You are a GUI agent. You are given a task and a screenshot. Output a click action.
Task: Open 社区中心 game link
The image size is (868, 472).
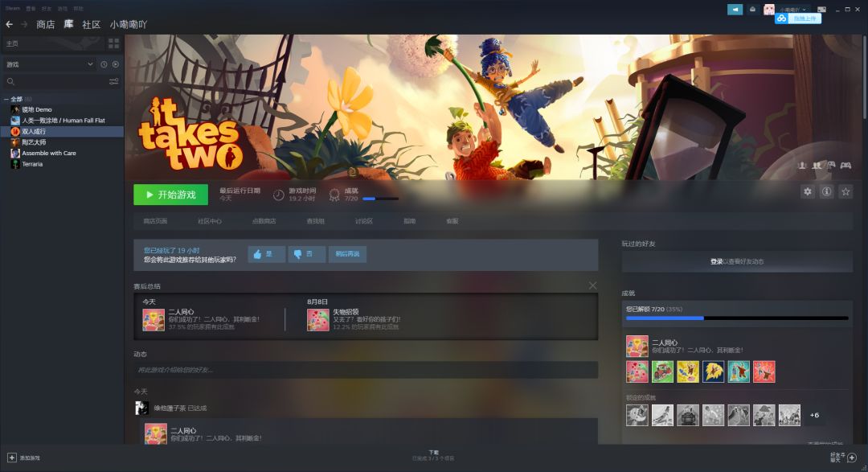210,221
